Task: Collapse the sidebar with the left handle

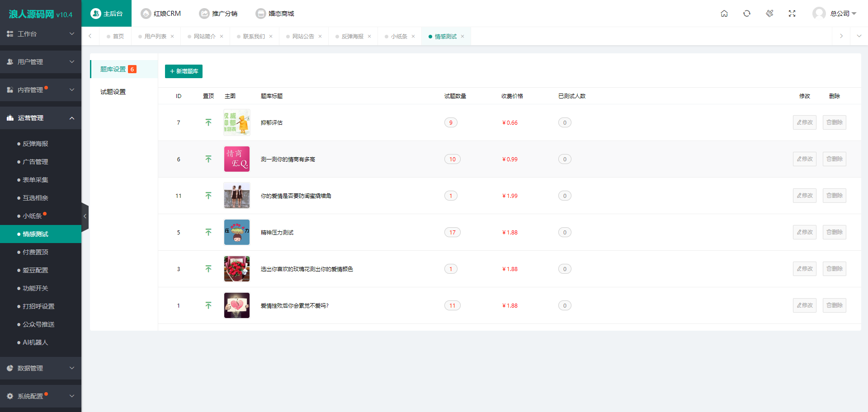Action: (x=85, y=216)
